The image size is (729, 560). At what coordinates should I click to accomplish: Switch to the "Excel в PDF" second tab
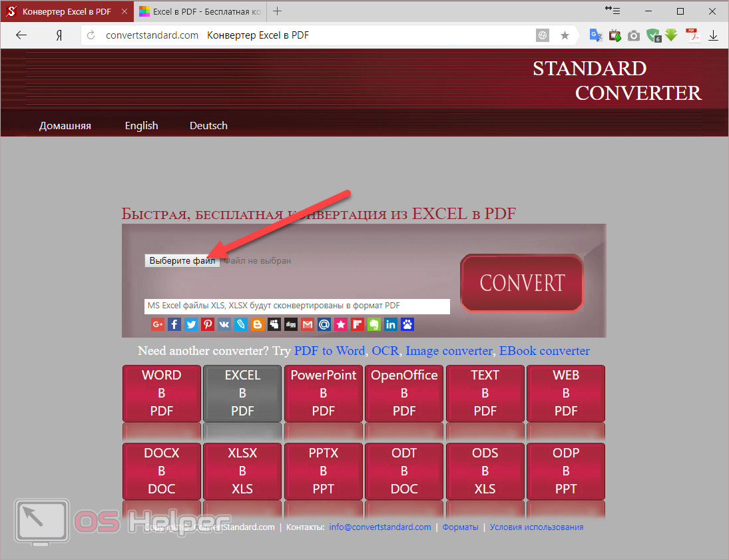tap(198, 11)
